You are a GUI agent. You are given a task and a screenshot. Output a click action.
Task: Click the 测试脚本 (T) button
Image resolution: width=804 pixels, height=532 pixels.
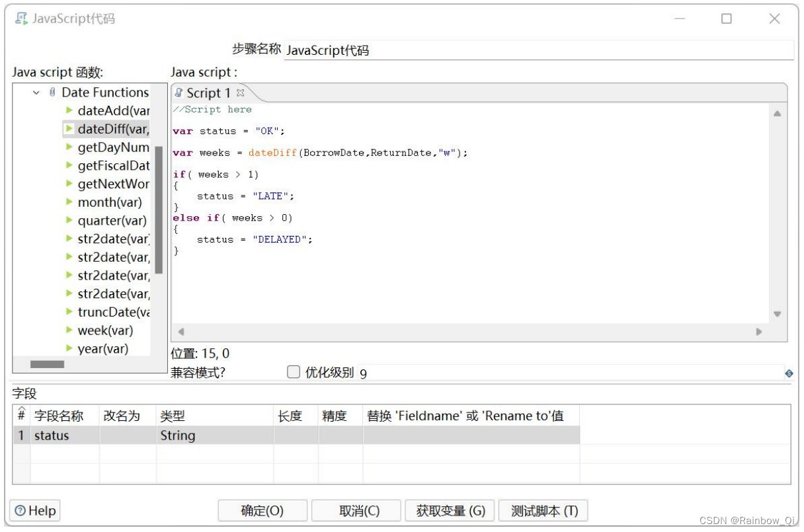pos(544,511)
